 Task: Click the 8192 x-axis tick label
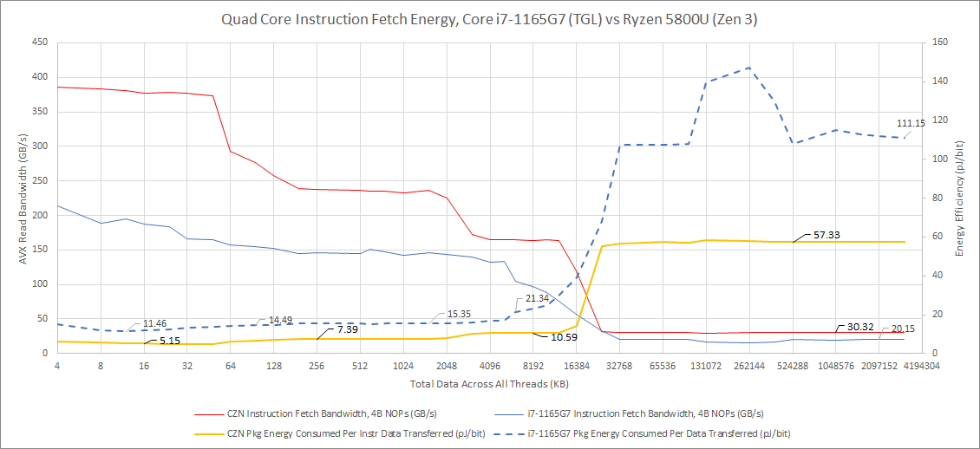point(533,366)
